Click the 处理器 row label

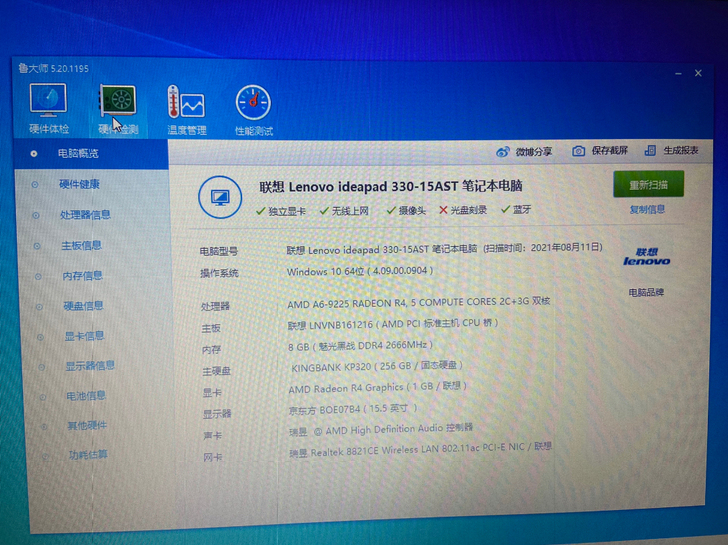[215, 306]
